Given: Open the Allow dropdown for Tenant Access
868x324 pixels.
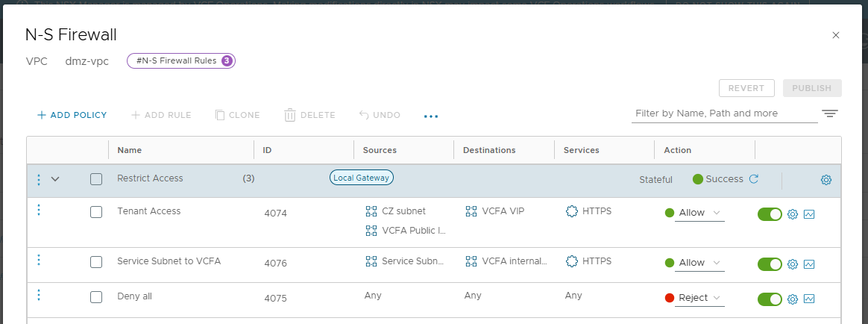Looking at the screenshot, I should (699, 214).
